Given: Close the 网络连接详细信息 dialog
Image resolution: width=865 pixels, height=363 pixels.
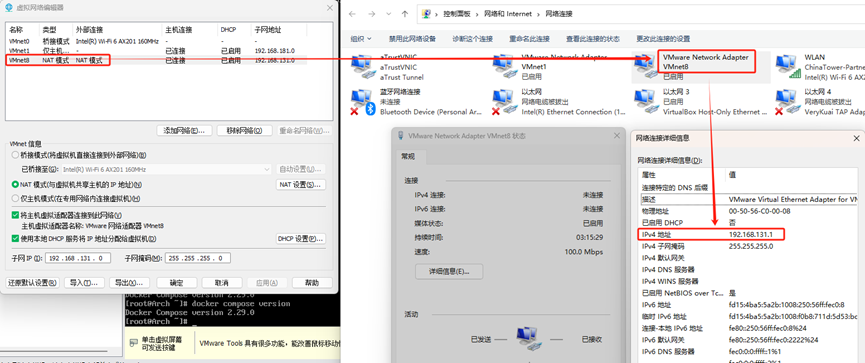Looking at the screenshot, I should pyautogui.click(x=856, y=138).
